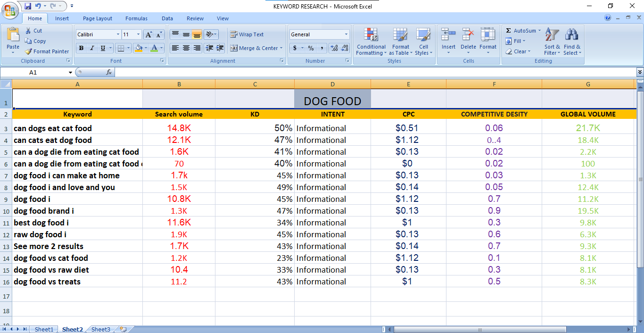Switch to the Formulas ribbon tab
The width and height of the screenshot is (644, 333).
coord(136,18)
